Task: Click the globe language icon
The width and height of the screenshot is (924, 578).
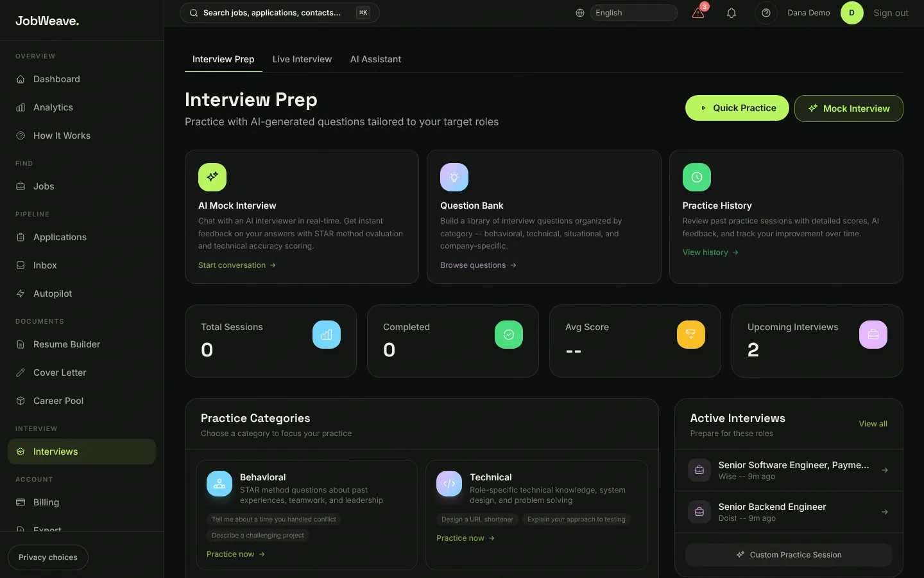Action: [580, 13]
